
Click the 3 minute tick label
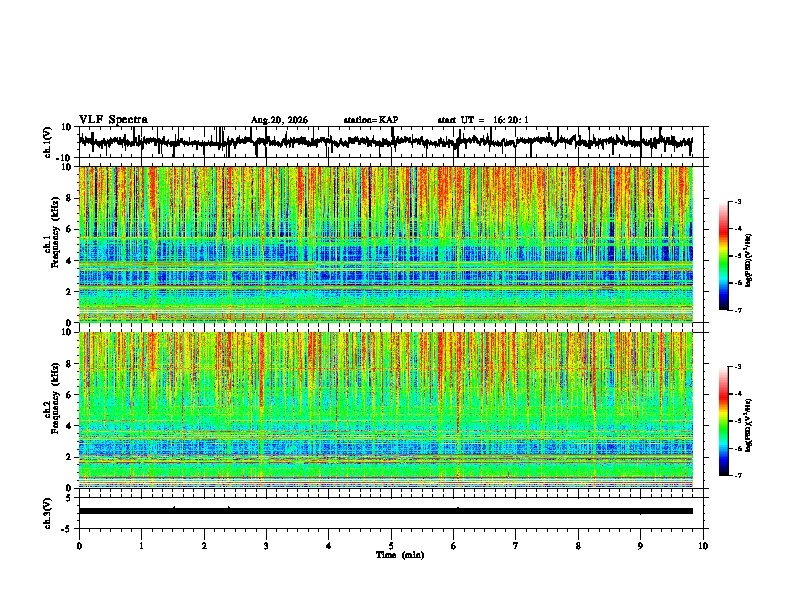266,546
